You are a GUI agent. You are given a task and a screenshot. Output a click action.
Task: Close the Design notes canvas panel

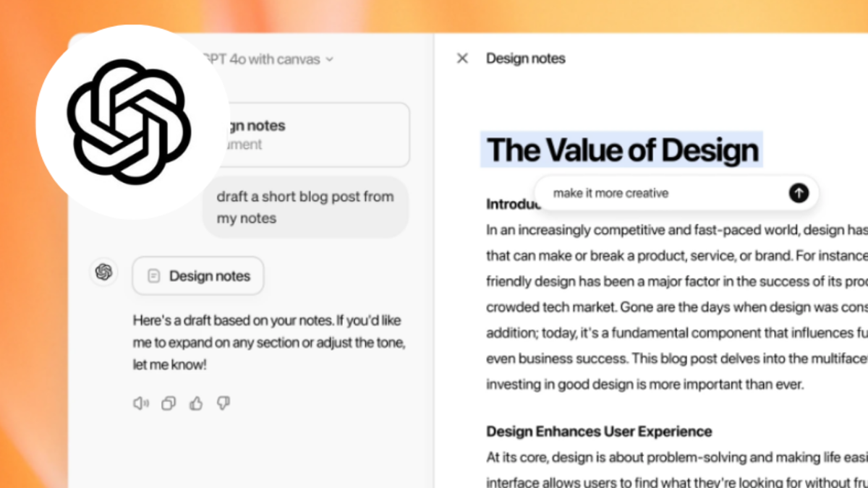point(462,59)
